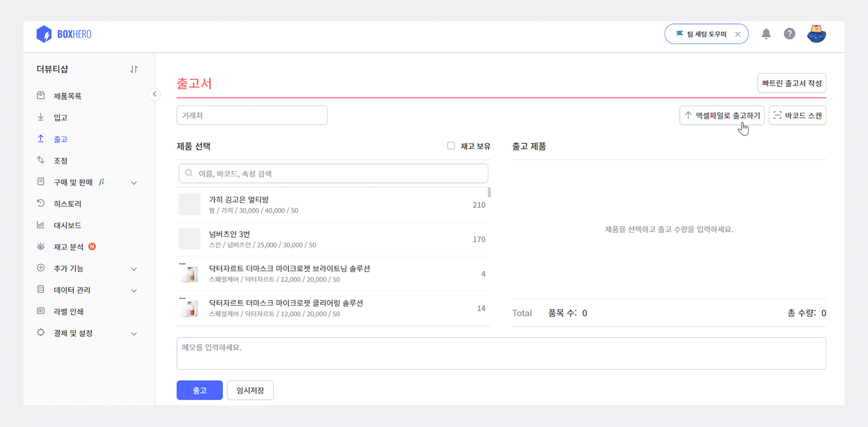Open the help question mark icon
868x427 pixels.
tap(789, 34)
